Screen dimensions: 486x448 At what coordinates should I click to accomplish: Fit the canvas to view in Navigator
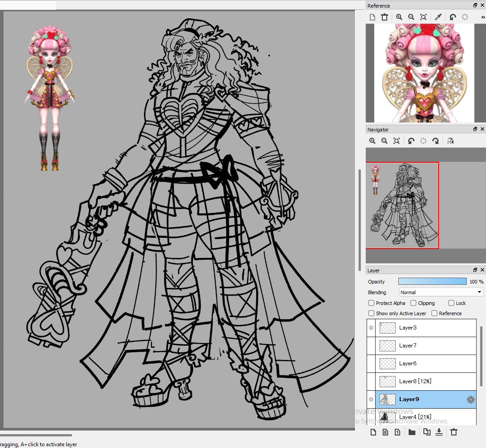(397, 141)
